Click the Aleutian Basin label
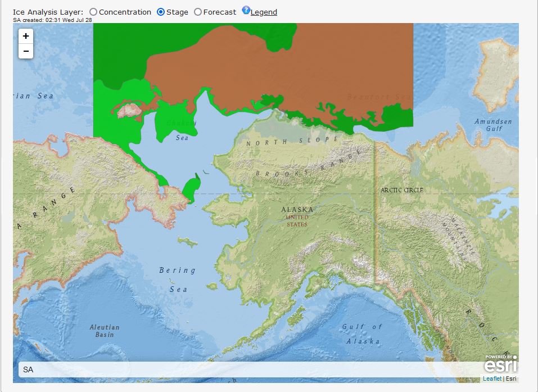 tap(105, 331)
